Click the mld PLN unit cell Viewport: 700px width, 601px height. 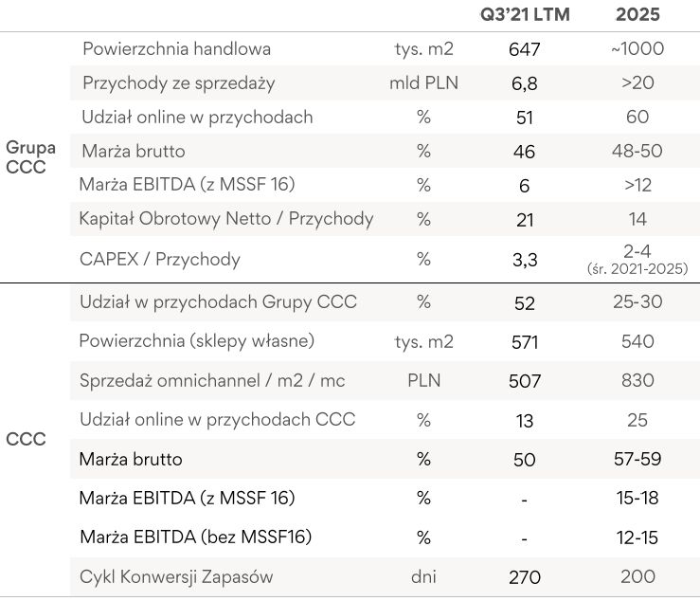(x=423, y=83)
